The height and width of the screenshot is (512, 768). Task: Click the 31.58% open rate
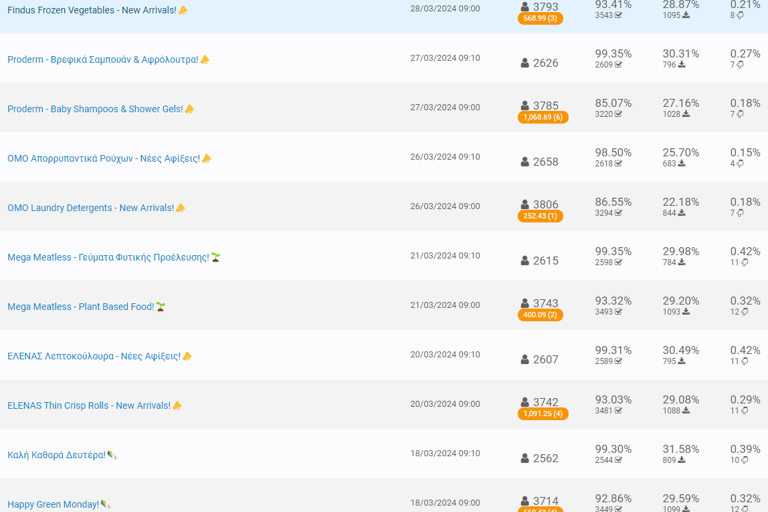[x=681, y=449]
